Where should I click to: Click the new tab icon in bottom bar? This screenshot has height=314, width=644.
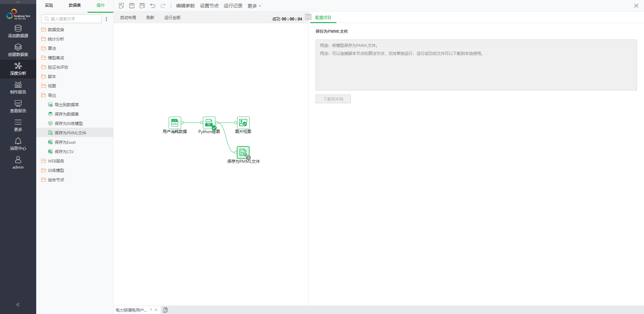point(165,310)
